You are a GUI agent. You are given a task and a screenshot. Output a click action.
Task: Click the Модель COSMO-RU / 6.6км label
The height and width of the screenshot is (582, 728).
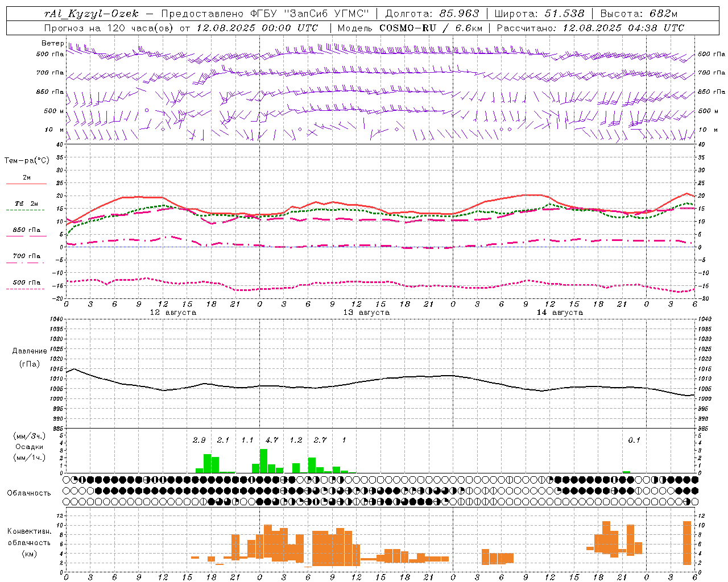410,28
